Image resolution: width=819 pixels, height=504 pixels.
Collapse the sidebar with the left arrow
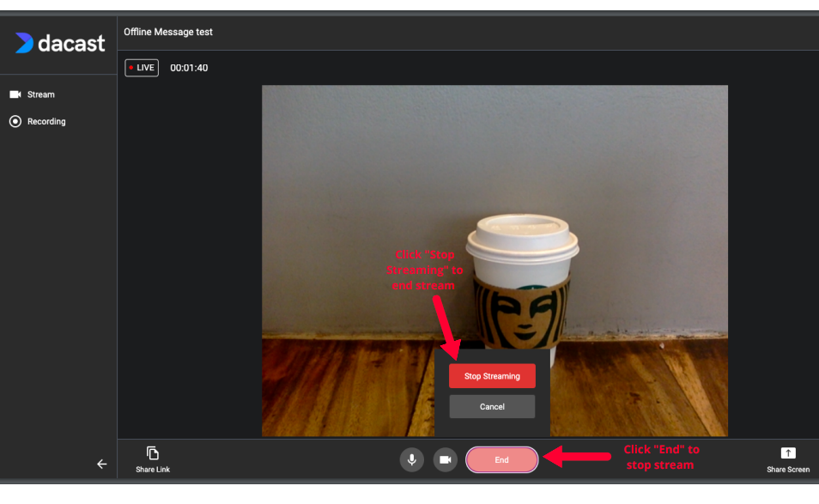click(x=101, y=465)
